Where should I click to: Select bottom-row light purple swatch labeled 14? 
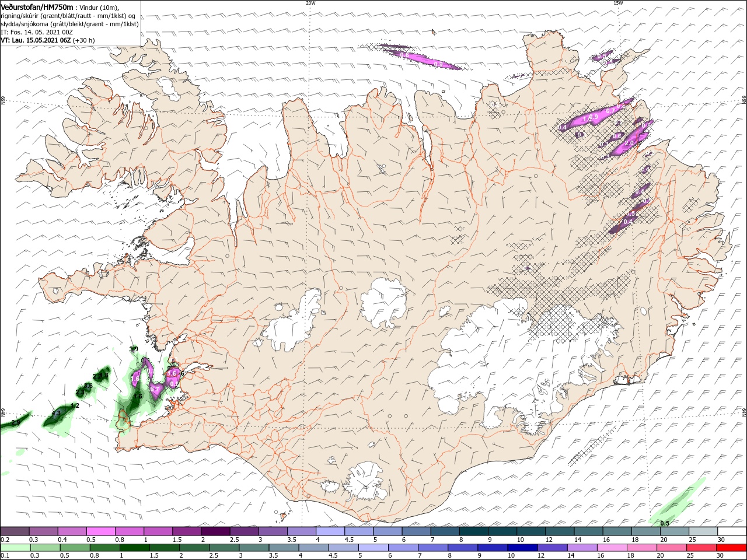582,548
